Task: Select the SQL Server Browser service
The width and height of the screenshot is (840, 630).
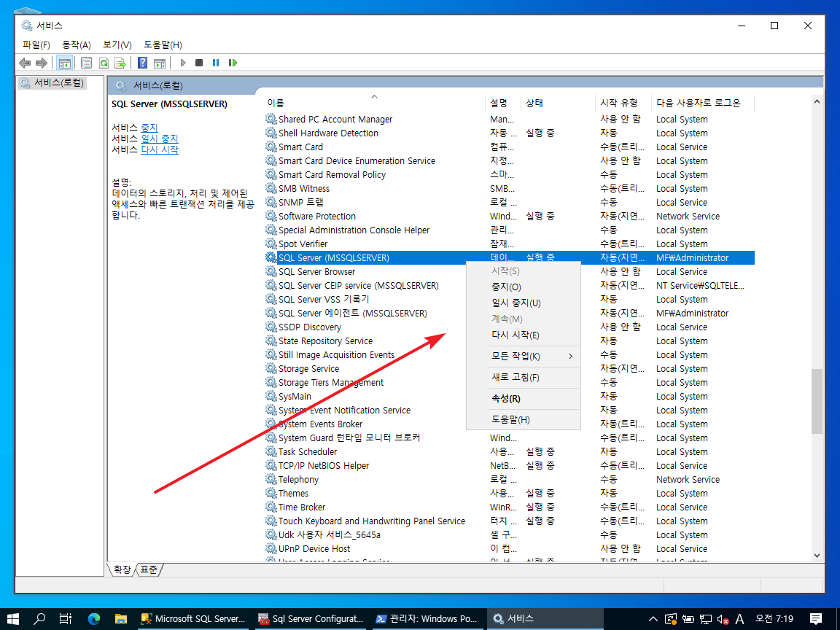Action: point(316,271)
